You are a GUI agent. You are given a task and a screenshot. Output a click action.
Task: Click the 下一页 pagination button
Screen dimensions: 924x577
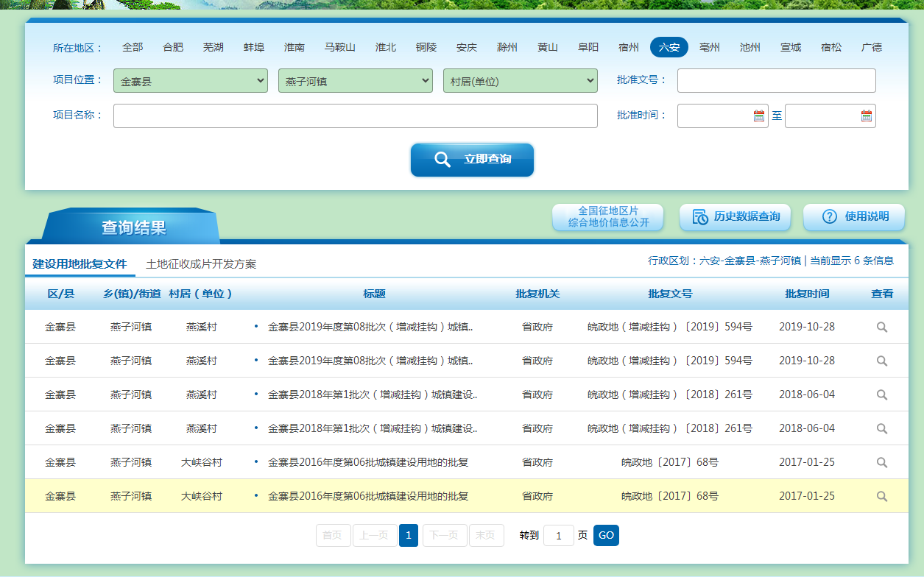[x=443, y=535]
